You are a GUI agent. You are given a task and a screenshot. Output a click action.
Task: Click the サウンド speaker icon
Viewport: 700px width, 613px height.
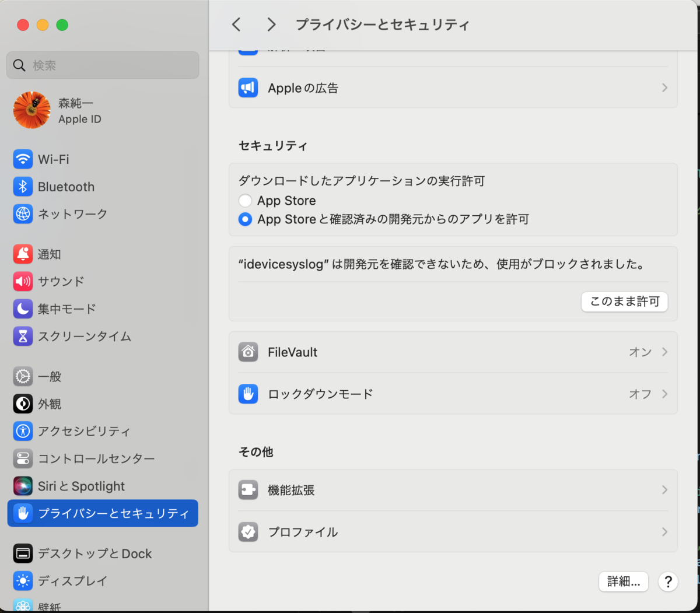(23, 282)
